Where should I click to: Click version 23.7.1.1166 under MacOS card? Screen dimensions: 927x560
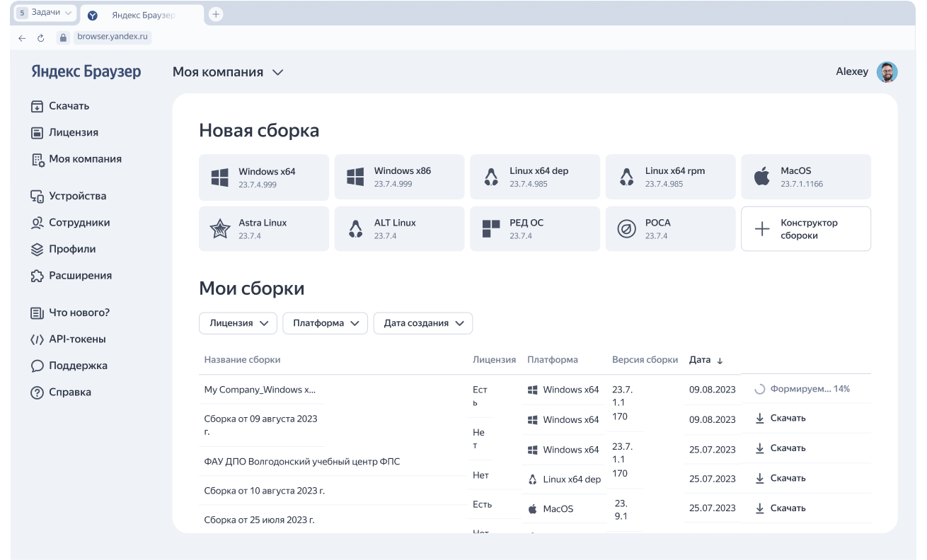click(x=802, y=185)
